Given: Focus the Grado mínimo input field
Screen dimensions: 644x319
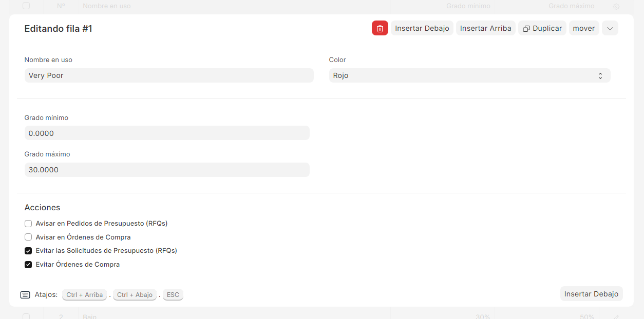Looking at the screenshot, I should tap(167, 133).
